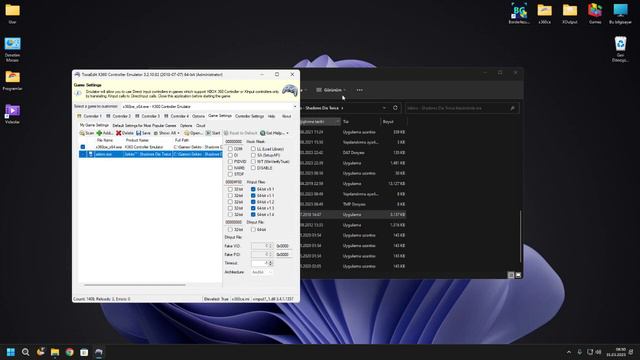Image resolution: width=640 pixels, height=360 pixels.
Task: Click the Fake PID hex field
Action: click(283, 254)
